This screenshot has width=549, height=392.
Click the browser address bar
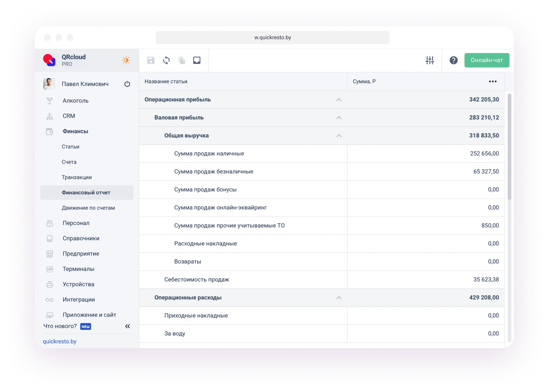(x=272, y=37)
